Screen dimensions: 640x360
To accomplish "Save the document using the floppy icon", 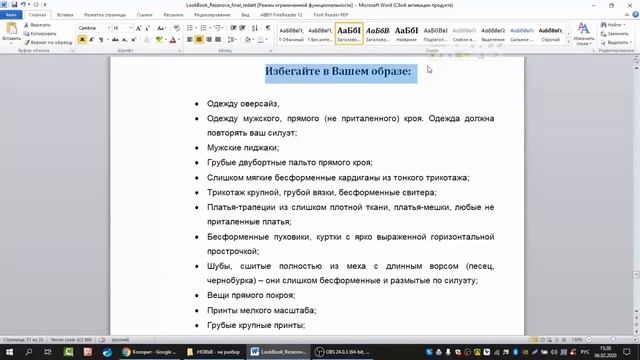I will pyautogui.click(x=14, y=4).
